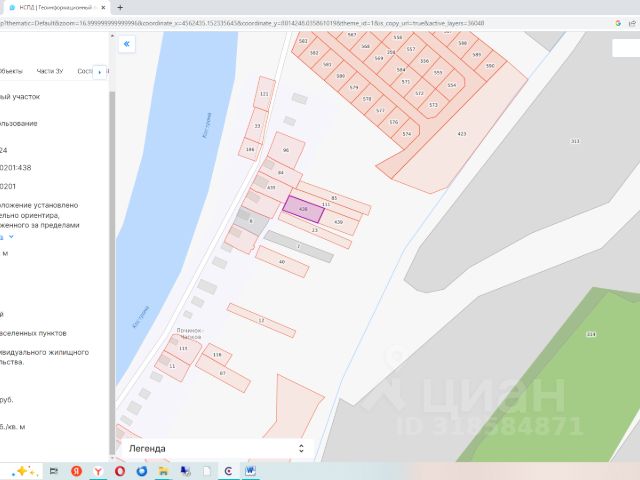Switch to the active C browser icon on taskbar
The image size is (640, 480).
[229, 471]
